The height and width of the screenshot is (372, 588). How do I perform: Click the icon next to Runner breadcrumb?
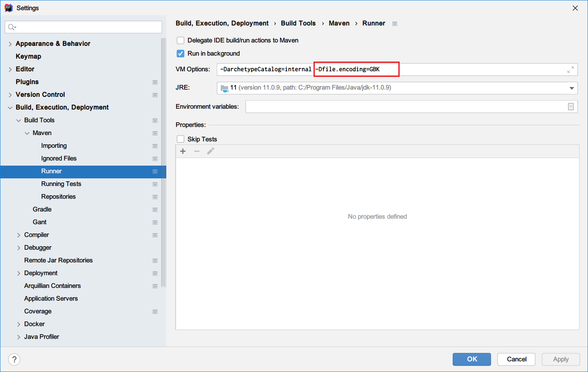(395, 24)
